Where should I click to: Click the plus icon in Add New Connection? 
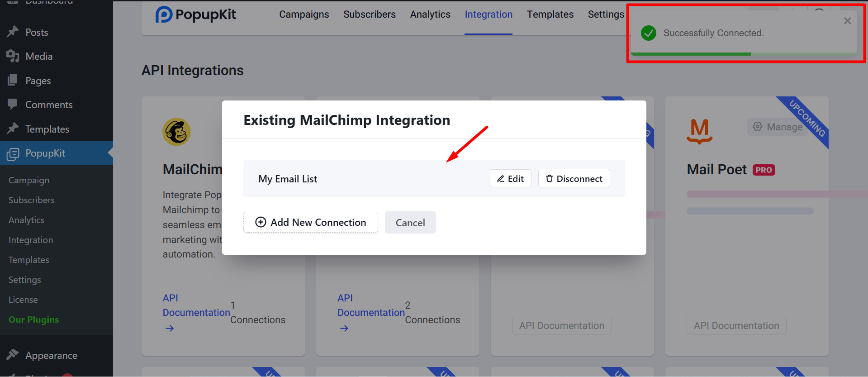261,222
